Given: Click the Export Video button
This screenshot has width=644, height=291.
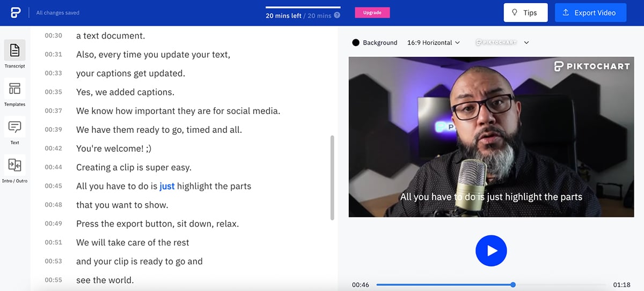Looking at the screenshot, I should (x=590, y=13).
